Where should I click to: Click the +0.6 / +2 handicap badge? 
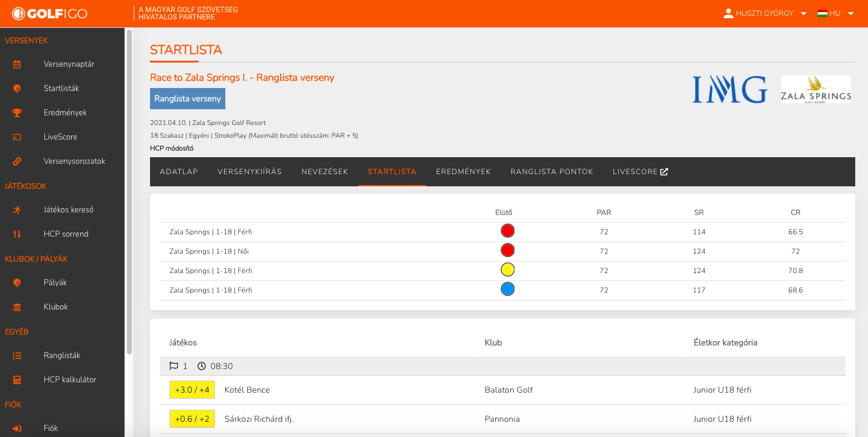click(192, 419)
